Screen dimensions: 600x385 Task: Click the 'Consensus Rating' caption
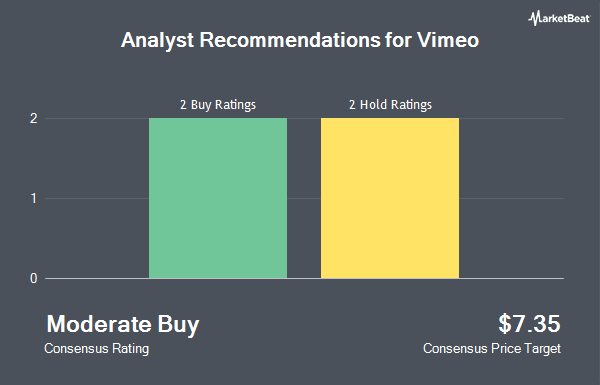click(x=96, y=349)
